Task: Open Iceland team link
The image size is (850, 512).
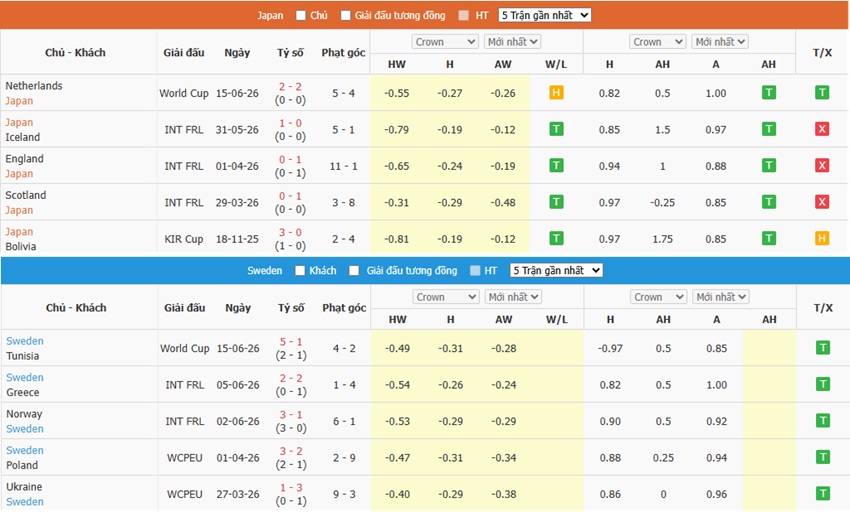Action: coord(22,137)
